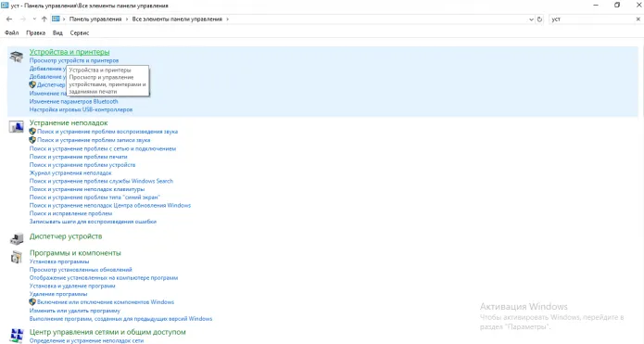Click the Устранение неполадок category icon
644x344 pixels.
[x=17, y=127]
